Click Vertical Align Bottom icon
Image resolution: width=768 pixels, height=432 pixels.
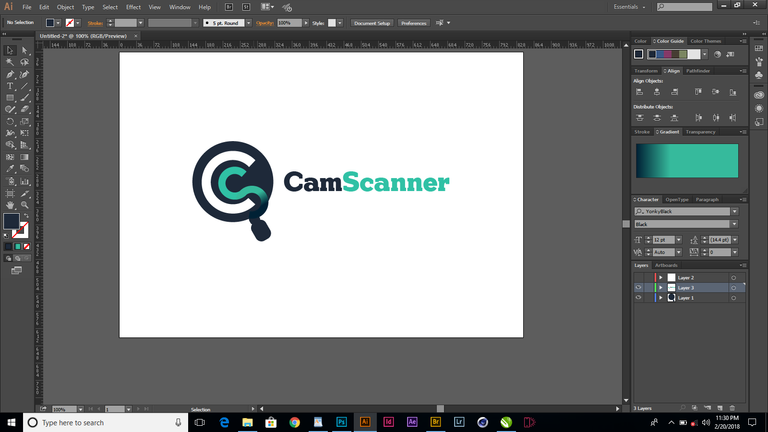coord(733,92)
